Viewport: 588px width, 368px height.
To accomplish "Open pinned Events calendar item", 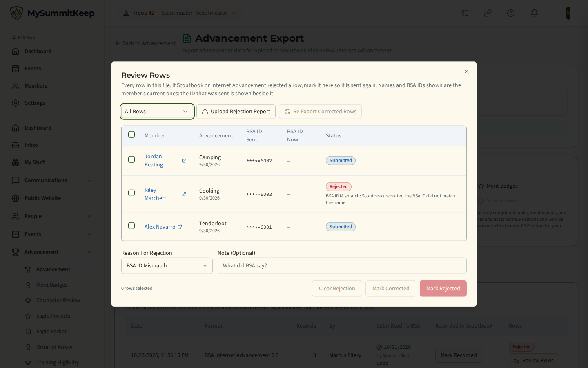I will tap(52, 69).
